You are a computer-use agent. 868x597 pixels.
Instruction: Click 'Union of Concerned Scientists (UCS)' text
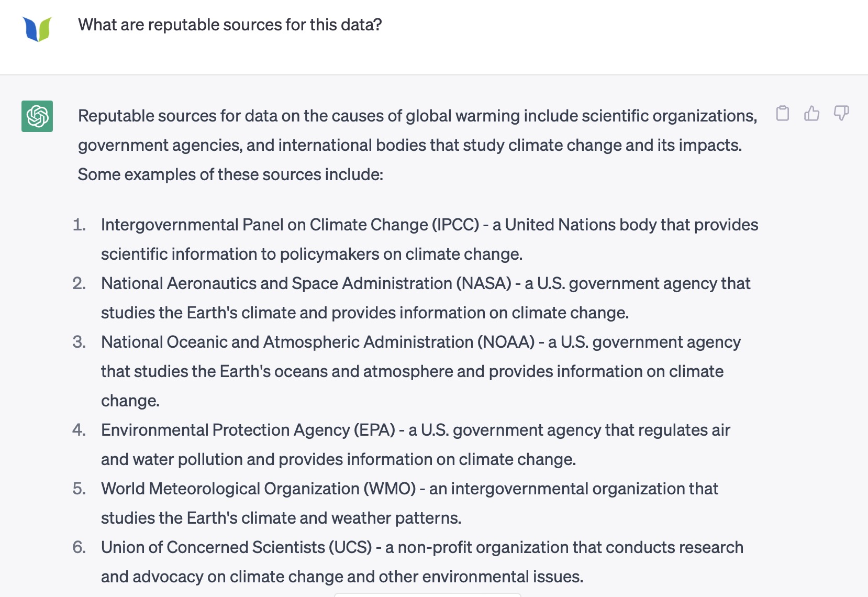[237, 547]
